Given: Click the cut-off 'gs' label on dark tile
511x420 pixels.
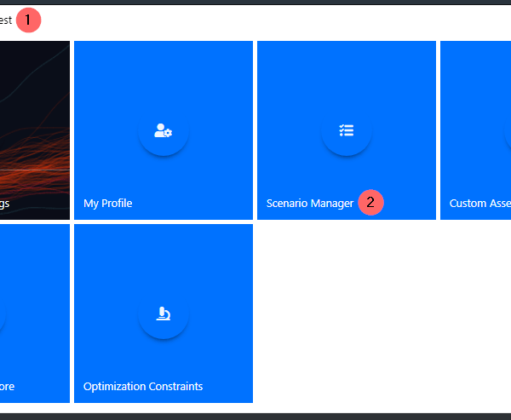Looking at the screenshot, I should tap(5, 204).
